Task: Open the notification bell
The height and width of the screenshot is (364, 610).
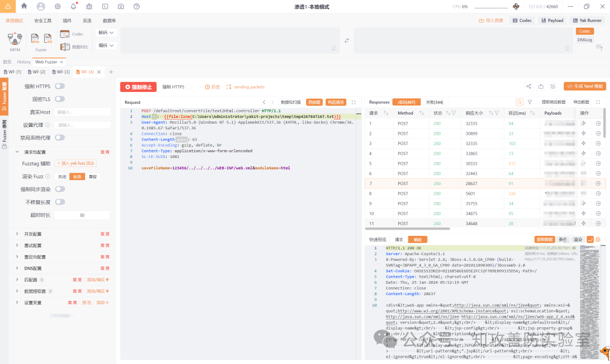Action: point(74,6)
